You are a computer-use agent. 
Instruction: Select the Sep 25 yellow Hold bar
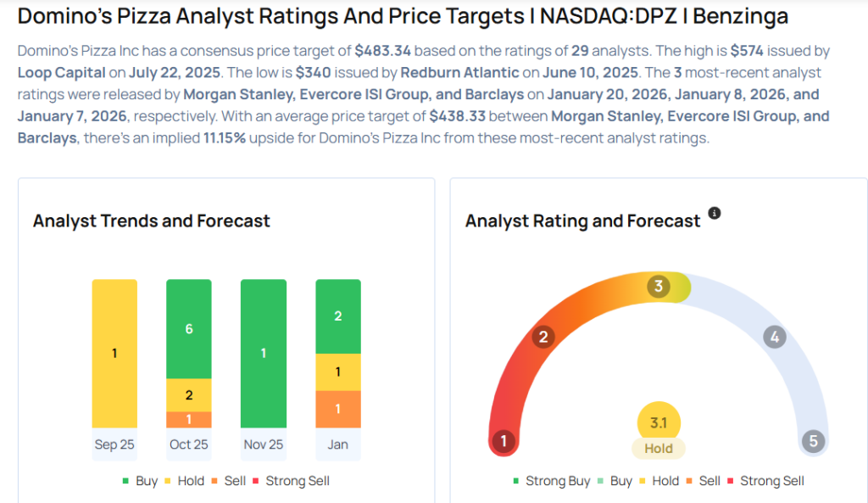114,354
